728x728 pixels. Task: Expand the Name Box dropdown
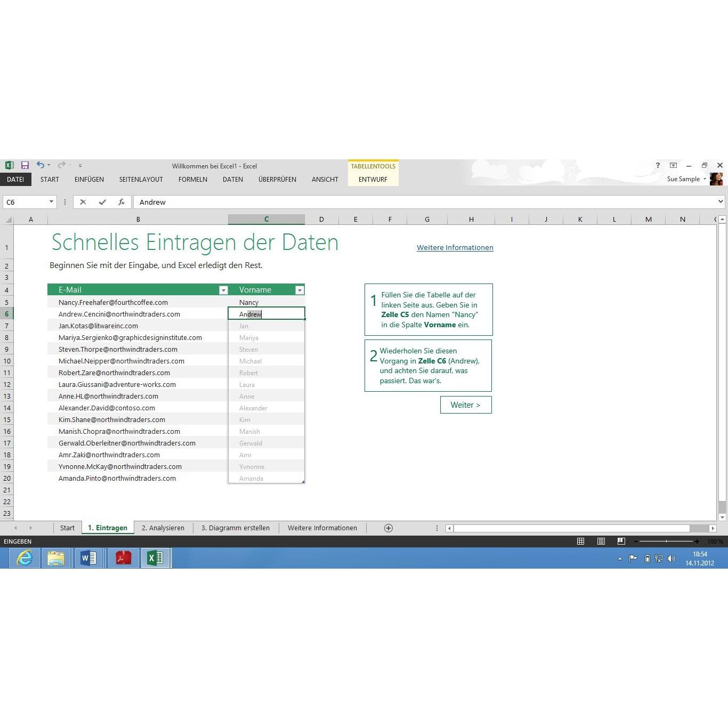pyautogui.click(x=51, y=202)
